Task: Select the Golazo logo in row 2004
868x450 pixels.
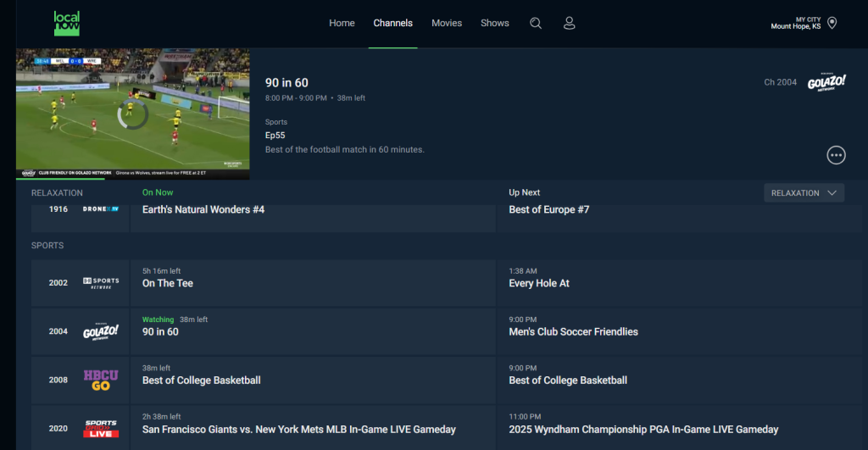Action: [x=101, y=331]
